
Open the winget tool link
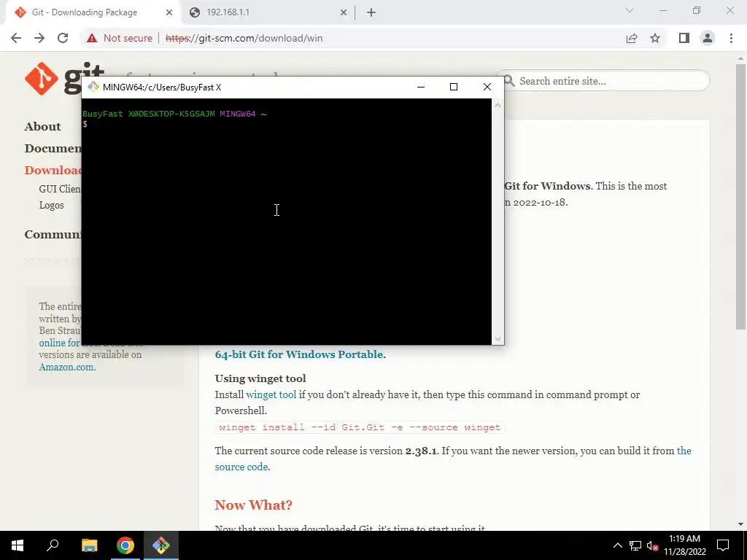pos(271,394)
